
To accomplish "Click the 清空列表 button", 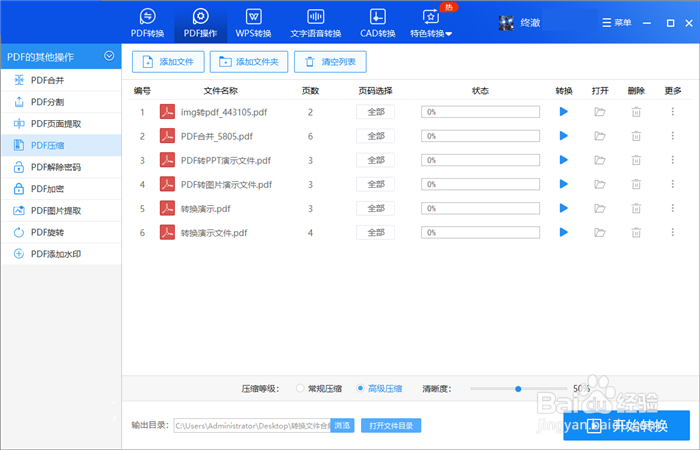I will tap(330, 62).
